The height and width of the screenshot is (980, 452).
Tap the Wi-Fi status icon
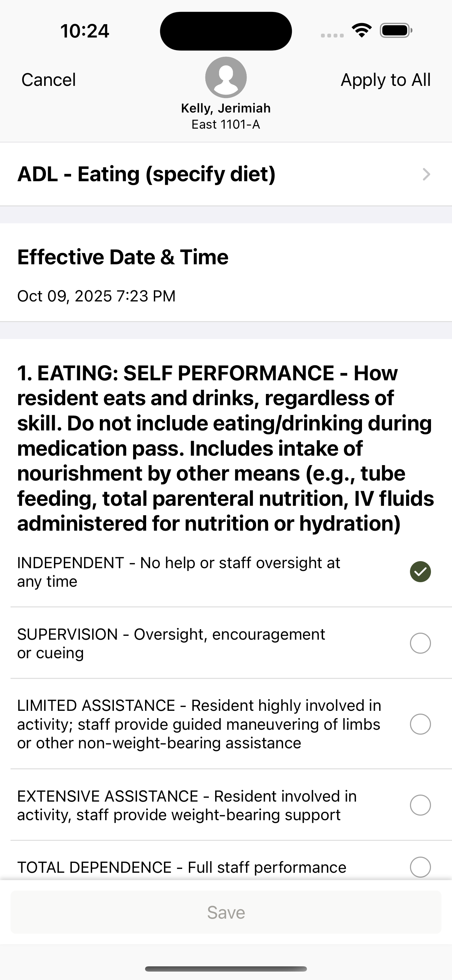coord(362,30)
